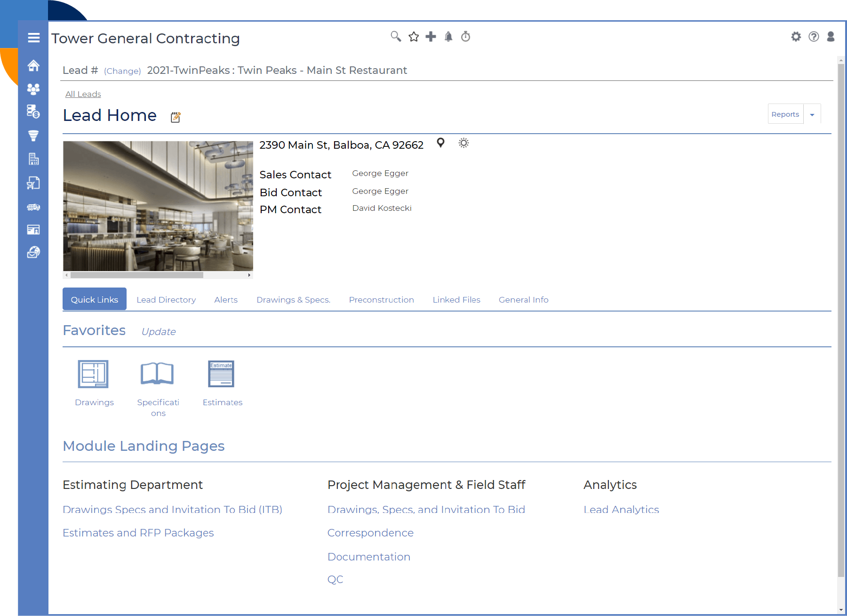This screenshot has height=616, width=847.
Task: Click the notifications bell icon
Action: tap(448, 37)
